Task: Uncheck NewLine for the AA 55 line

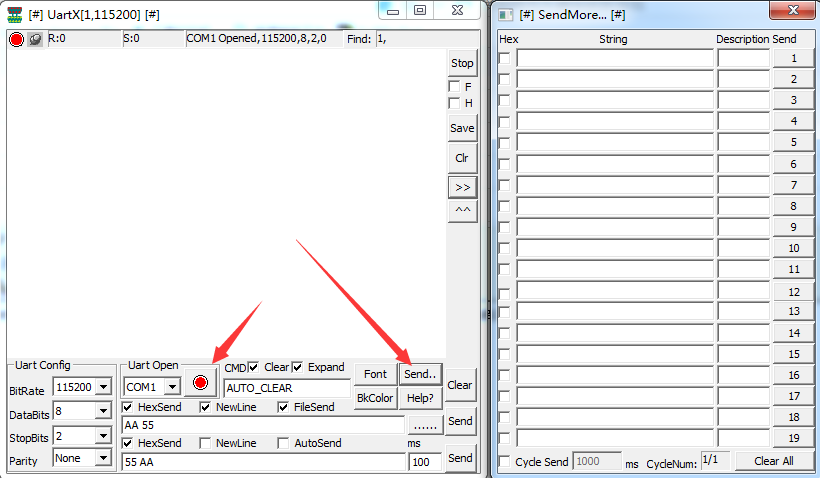Action: click(205, 407)
